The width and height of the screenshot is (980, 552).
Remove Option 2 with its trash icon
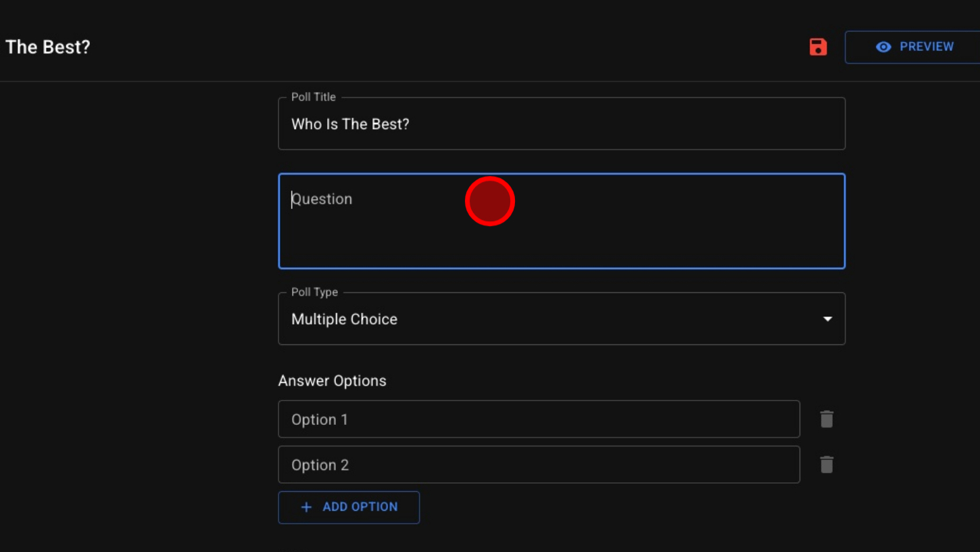pyautogui.click(x=826, y=465)
